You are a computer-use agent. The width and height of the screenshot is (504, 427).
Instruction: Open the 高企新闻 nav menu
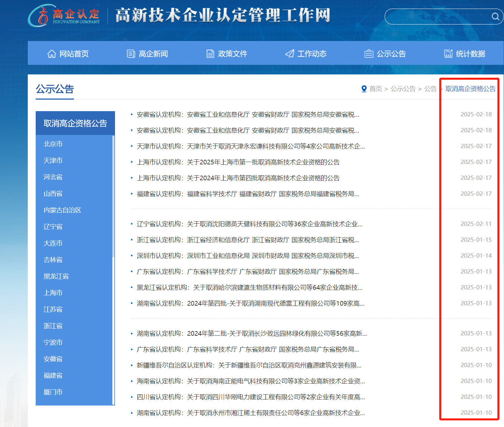[x=147, y=54]
